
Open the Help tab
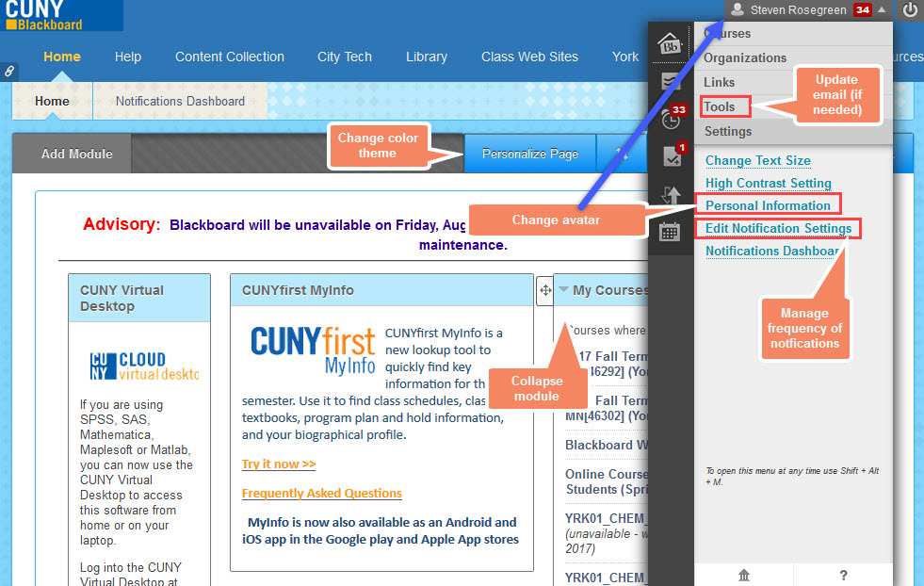[128, 57]
